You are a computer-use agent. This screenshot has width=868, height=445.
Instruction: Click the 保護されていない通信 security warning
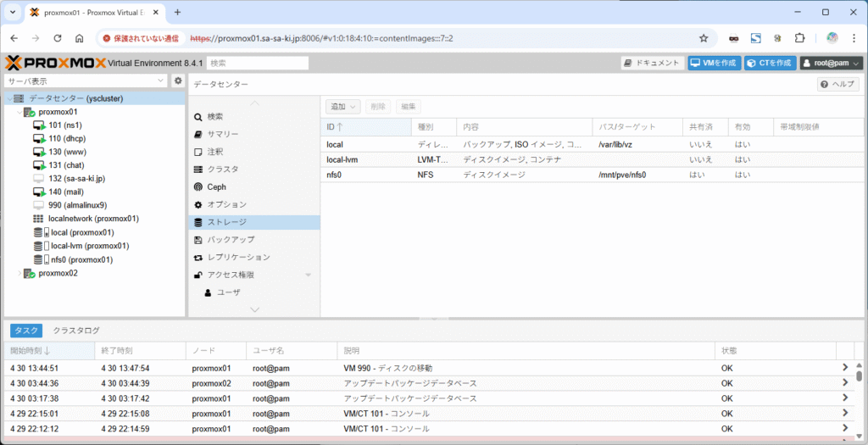pyautogui.click(x=142, y=38)
